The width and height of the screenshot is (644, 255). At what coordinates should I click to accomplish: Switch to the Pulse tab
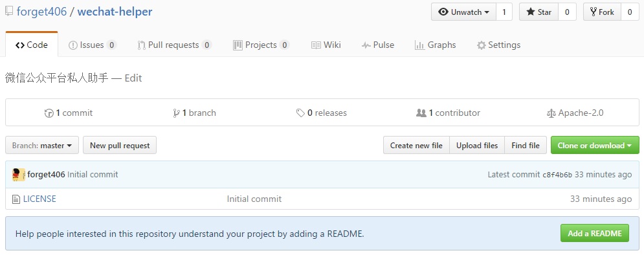[378, 45]
